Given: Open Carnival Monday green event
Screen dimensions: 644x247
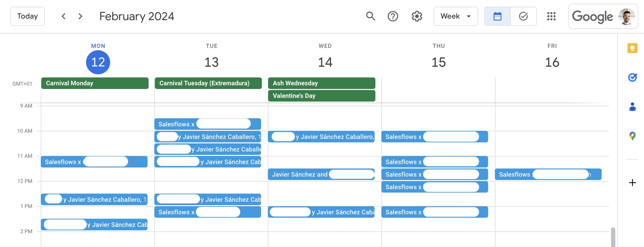Looking at the screenshot, I should (x=95, y=83).
